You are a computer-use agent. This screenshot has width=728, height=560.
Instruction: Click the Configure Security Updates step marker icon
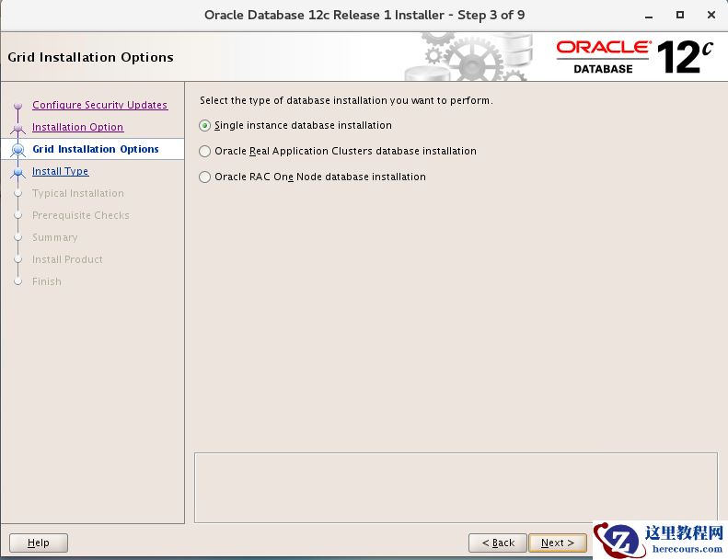click(x=18, y=106)
